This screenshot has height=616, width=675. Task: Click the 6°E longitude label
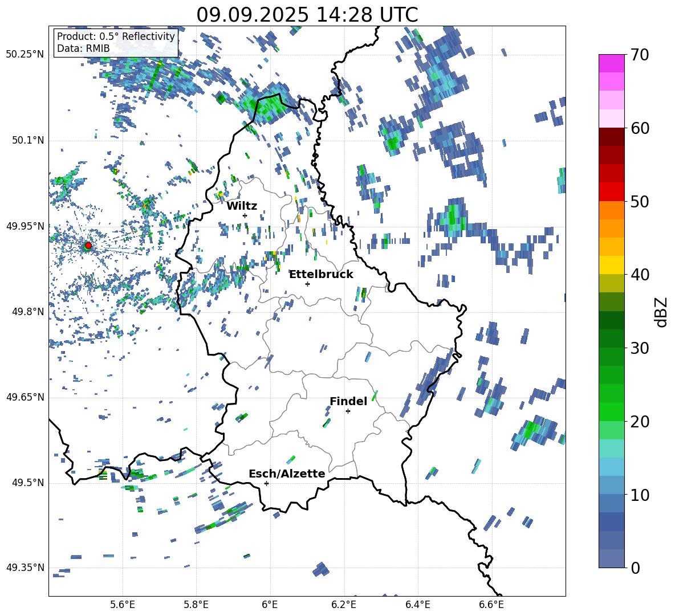(x=270, y=605)
